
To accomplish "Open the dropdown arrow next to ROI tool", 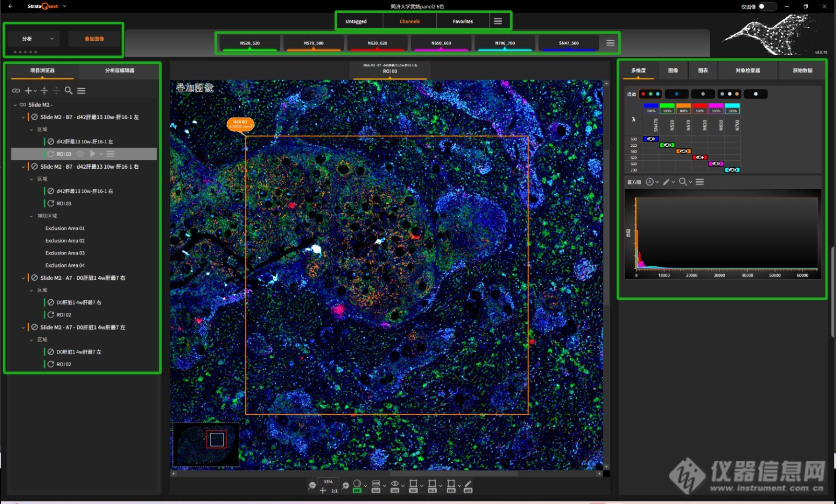I will [x=422, y=485].
